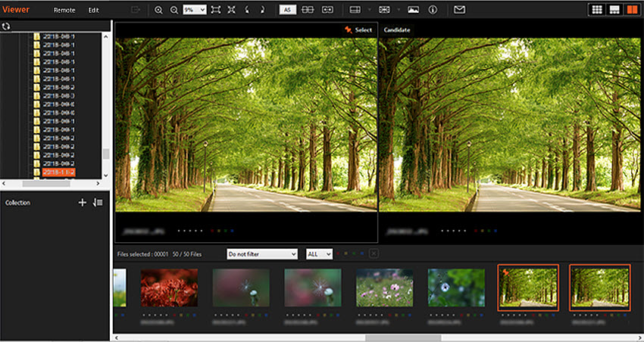Switch to preview with filmstrip view
Image resolution: width=644 pixels, height=342 pixels.
point(614,10)
